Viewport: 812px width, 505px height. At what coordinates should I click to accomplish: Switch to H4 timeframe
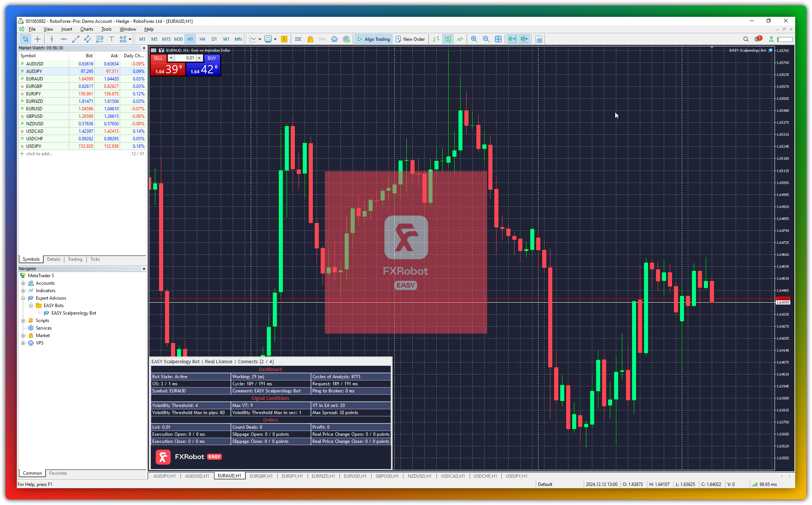[x=202, y=39]
